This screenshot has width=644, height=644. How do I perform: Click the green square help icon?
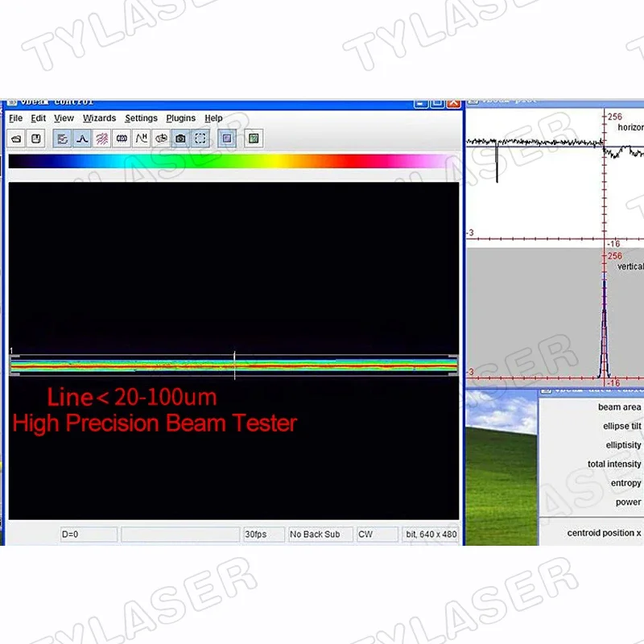pyautogui.click(x=254, y=138)
